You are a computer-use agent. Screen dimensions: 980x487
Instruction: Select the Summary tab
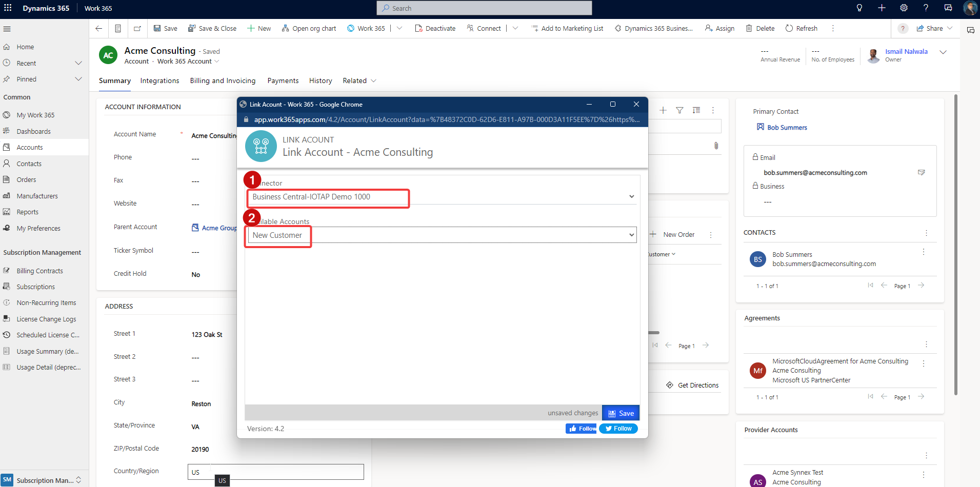(x=115, y=81)
